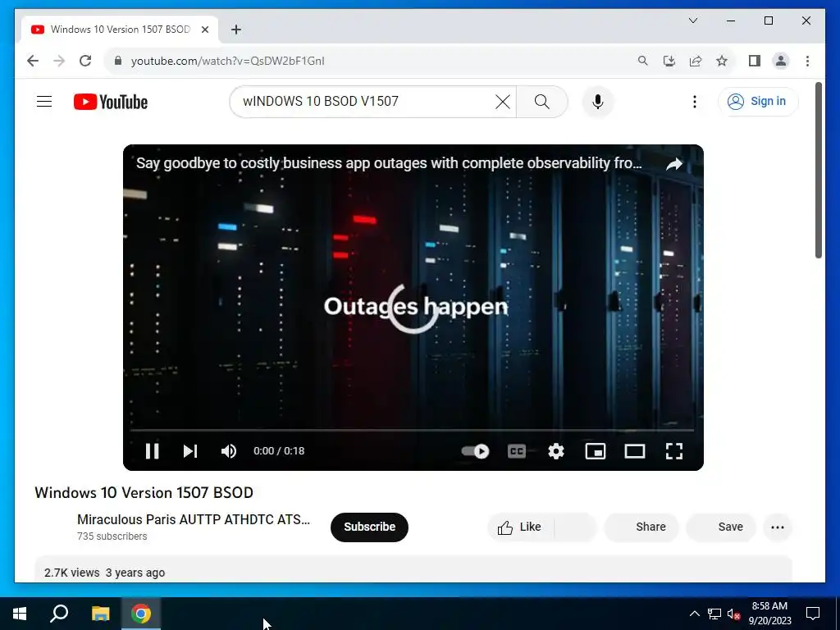This screenshot has height=630, width=840.
Task: View site information padlock icon
Action: [x=118, y=61]
